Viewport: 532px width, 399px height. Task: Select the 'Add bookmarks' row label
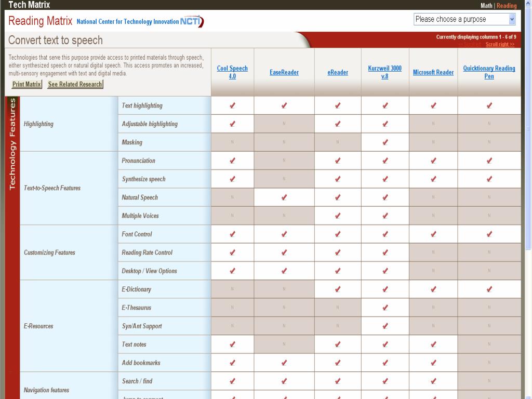141,363
